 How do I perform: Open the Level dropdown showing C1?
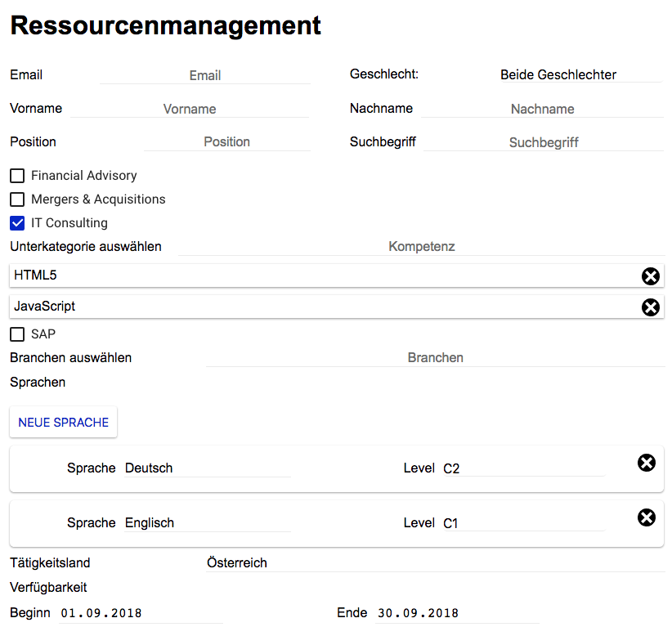click(x=523, y=523)
